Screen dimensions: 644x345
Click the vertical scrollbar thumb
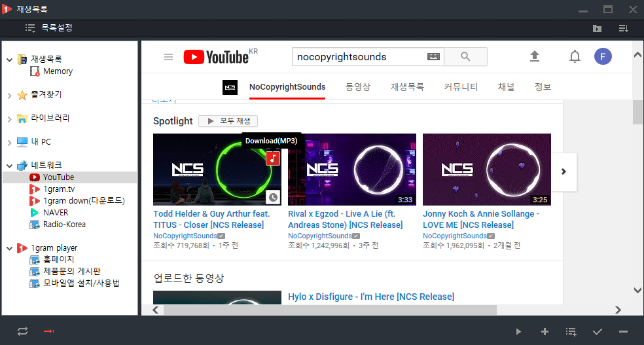click(637, 112)
